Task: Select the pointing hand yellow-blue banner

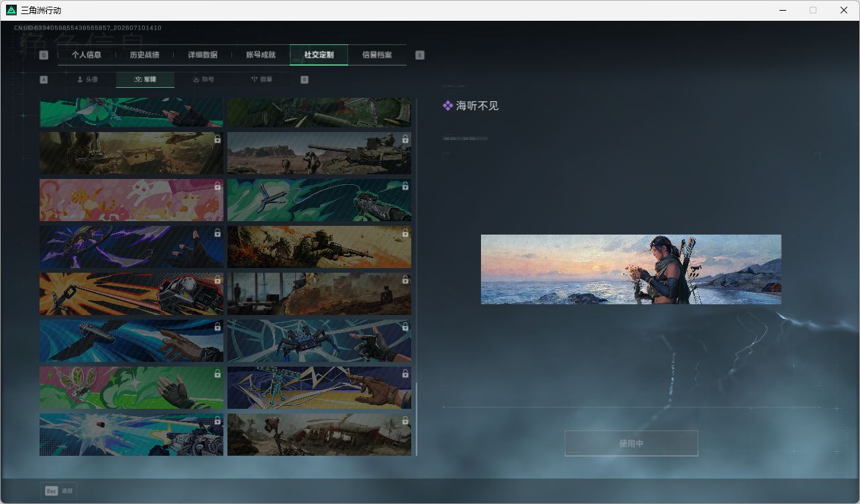Action: click(x=319, y=387)
